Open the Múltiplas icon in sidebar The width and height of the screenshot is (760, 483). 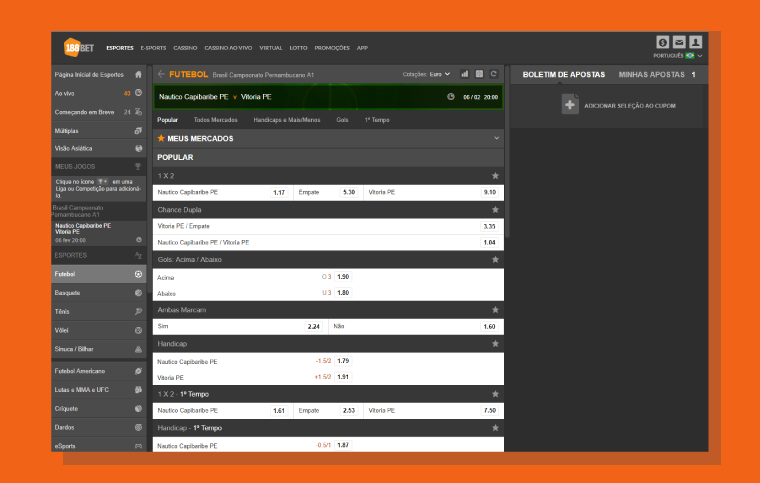[x=138, y=131]
